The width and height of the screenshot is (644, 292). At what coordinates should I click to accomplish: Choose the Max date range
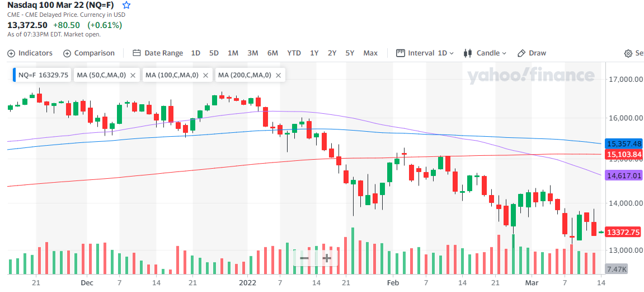coord(370,53)
